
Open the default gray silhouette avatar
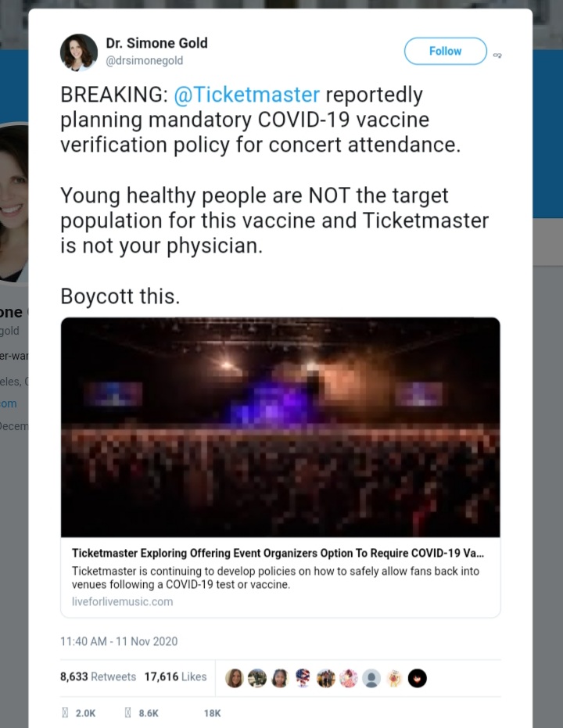[371, 678]
